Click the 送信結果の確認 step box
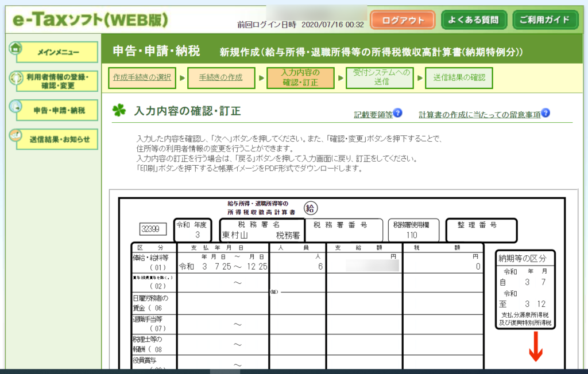This screenshot has width=588, height=374. (459, 77)
